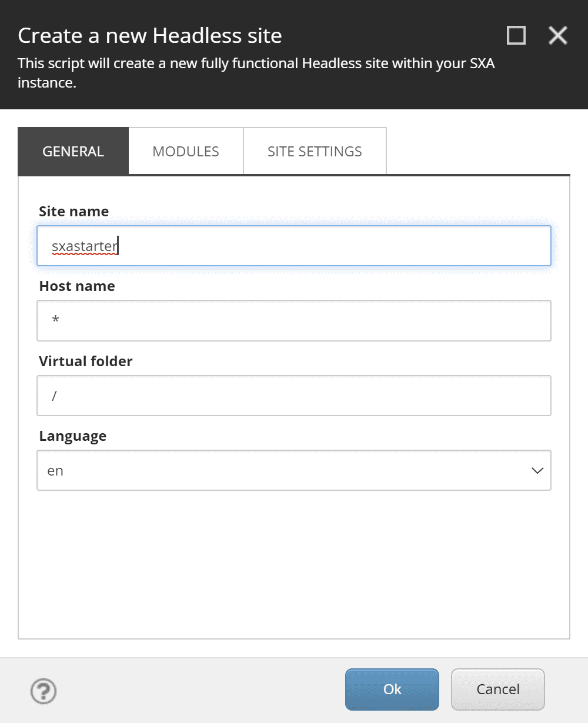This screenshot has height=723, width=588.
Task: Focus the Site name text field
Action: 294,246
